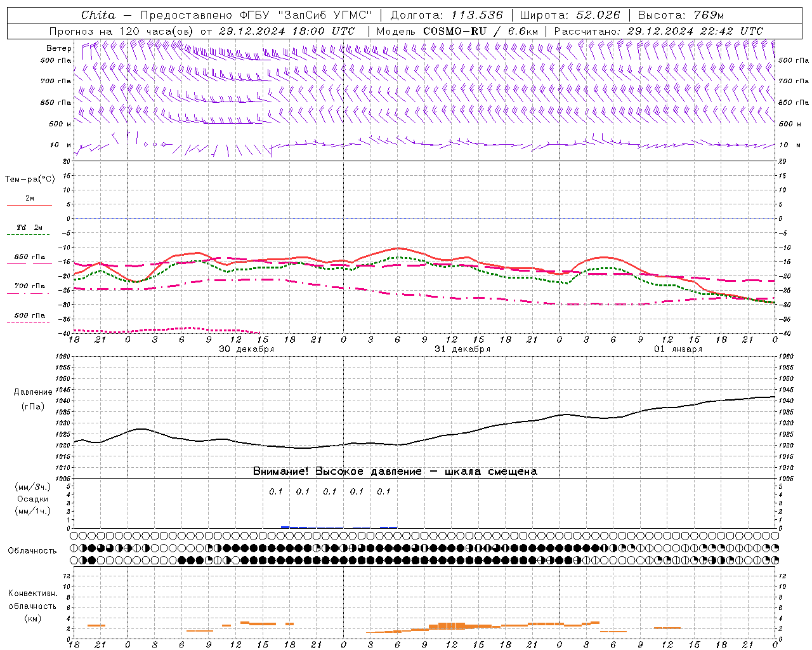This screenshot has height=650, width=812.
Task: Click the "Ветер" wind panel label
Action: pos(59,48)
